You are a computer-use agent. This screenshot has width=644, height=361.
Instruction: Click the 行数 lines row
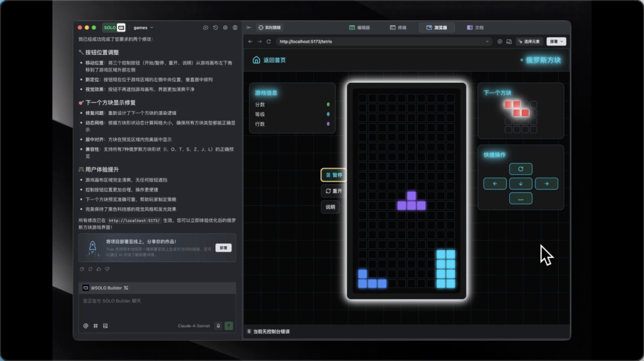click(x=292, y=124)
